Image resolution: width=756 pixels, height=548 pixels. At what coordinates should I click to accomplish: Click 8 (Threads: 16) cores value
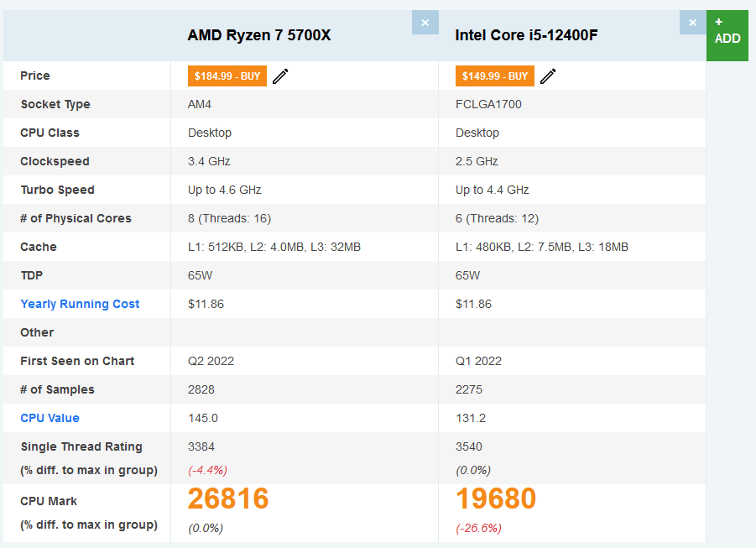click(229, 218)
